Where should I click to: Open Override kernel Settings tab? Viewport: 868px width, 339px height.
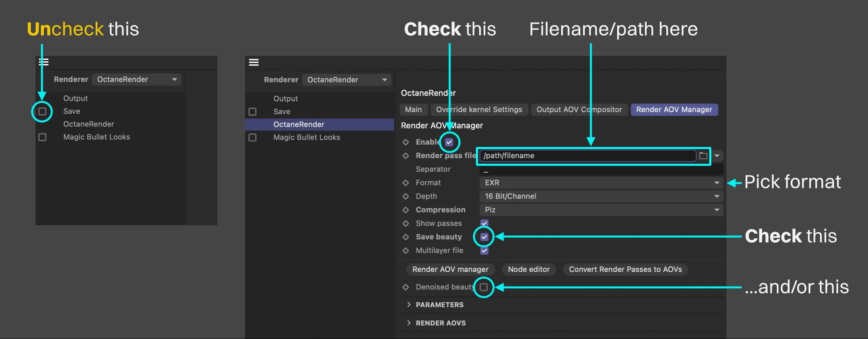(479, 110)
